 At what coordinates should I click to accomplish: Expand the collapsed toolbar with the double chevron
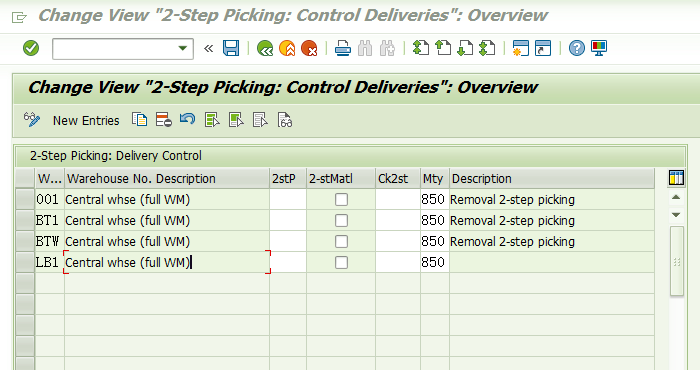[208, 48]
